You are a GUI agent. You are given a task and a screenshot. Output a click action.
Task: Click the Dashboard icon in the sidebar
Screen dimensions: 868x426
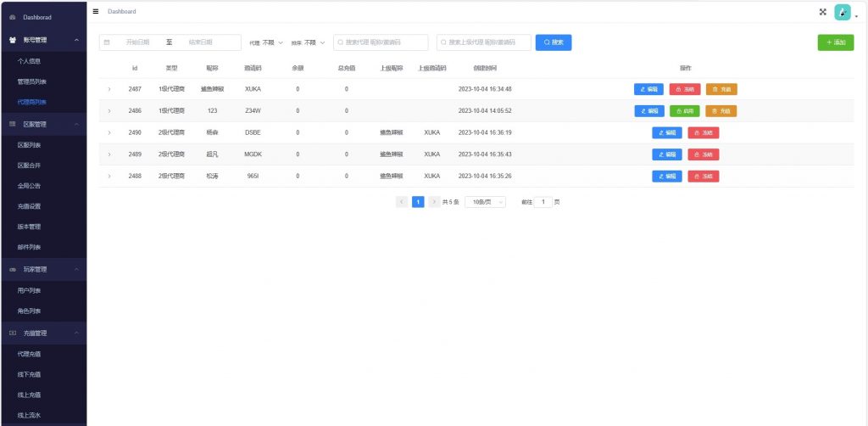[x=12, y=17]
